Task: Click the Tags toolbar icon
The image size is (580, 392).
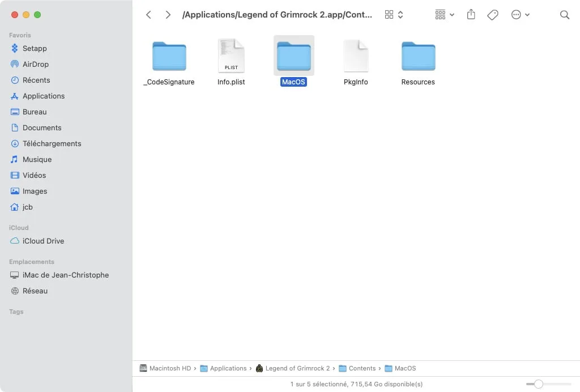Action: 493,15
